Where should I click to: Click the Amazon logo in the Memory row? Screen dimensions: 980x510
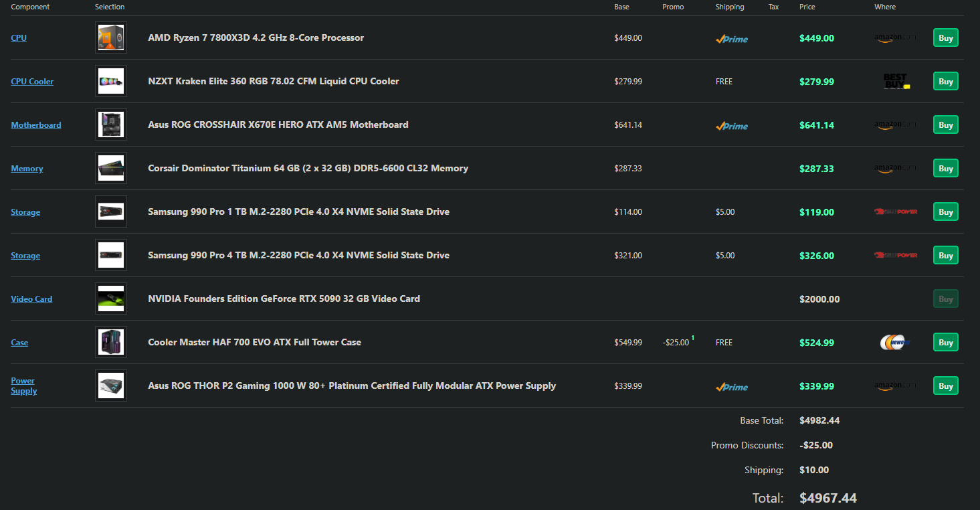coord(895,169)
